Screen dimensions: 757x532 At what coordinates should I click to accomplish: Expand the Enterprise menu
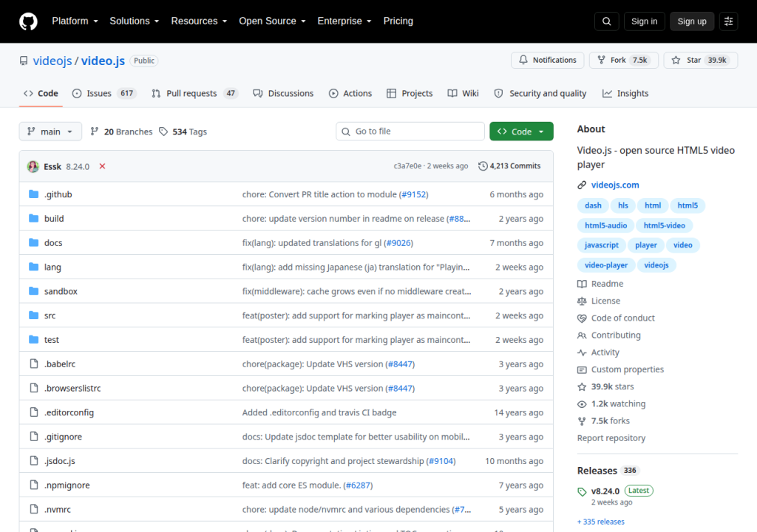[x=344, y=21]
